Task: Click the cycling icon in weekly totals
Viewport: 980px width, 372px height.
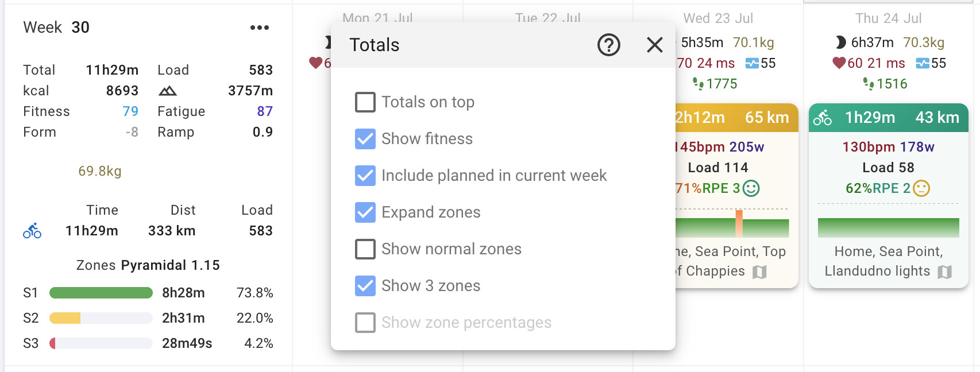Action: click(x=32, y=231)
